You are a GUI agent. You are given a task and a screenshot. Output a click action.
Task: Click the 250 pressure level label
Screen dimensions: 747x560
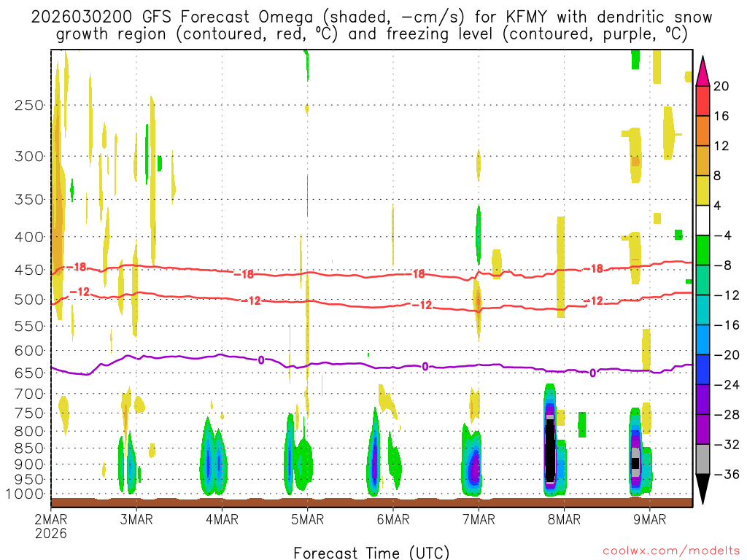point(30,105)
